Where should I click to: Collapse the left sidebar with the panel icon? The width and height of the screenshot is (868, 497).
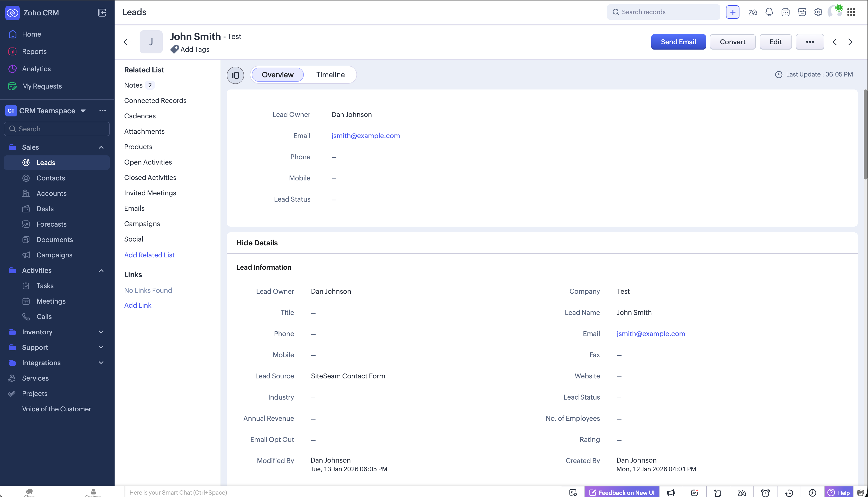(x=102, y=13)
